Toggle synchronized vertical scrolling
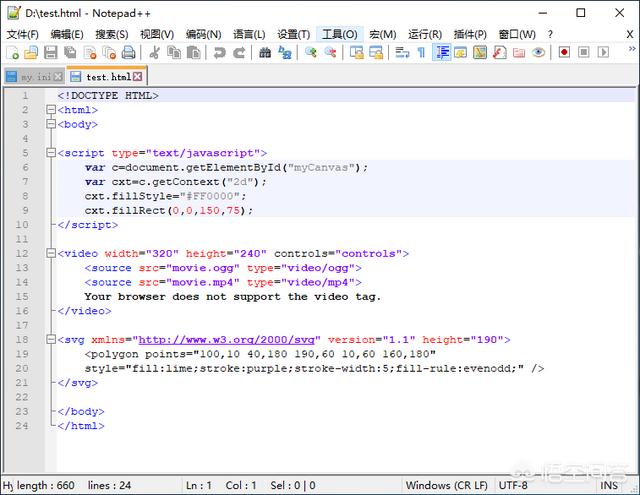This screenshot has width=640, height=495. click(x=356, y=53)
